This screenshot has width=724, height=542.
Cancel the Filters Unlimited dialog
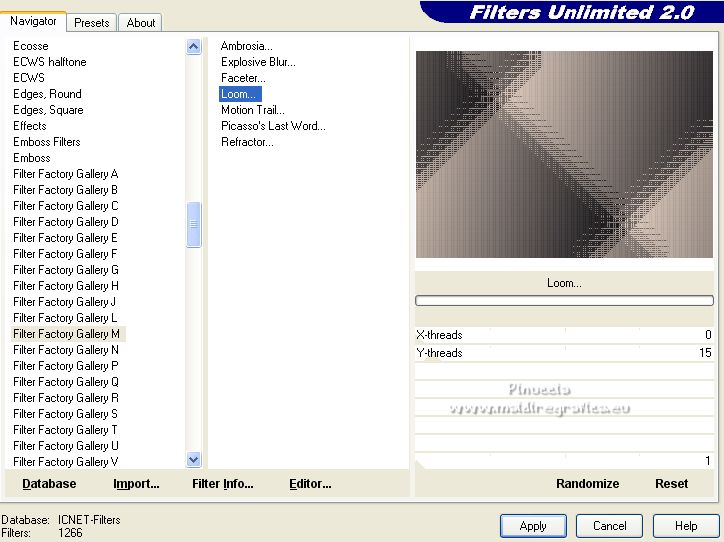click(609, 526)
